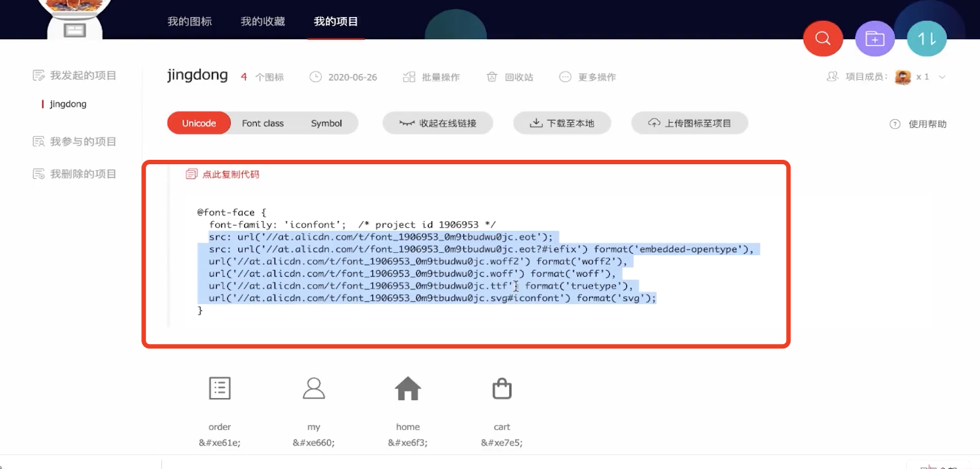The width and height of the screenshot is (980, 469).
Task: Click the 批量操作 grid icon
Action: (409, 77)
